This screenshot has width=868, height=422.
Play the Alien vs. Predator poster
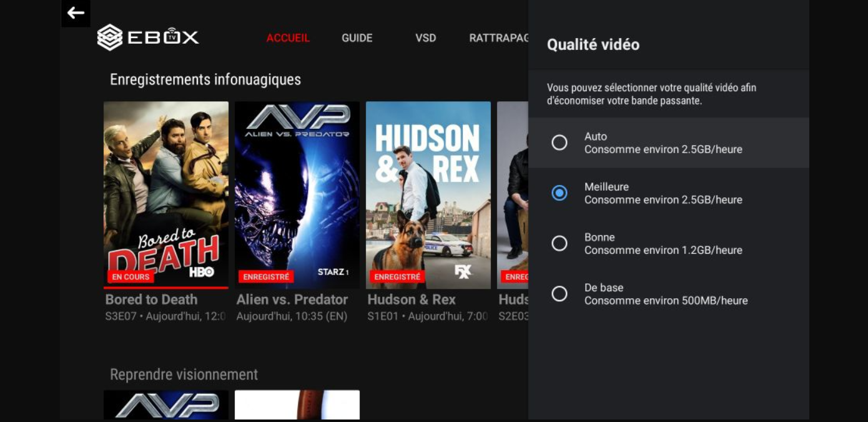tap(297, 194)
